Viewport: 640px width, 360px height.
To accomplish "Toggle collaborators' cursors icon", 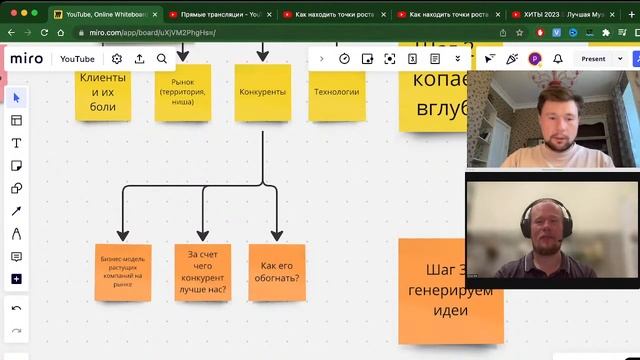I will 489,59.
